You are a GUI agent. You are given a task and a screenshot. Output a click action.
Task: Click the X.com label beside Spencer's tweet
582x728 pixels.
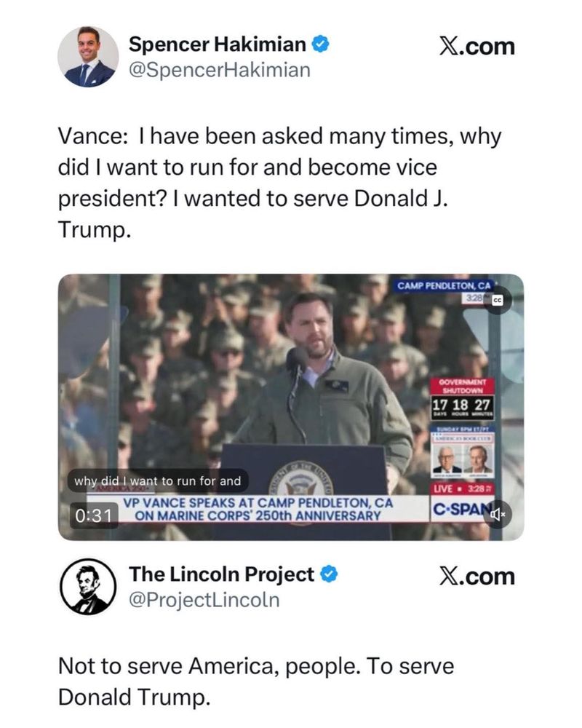pyautogui.click(x=477, y=47)
